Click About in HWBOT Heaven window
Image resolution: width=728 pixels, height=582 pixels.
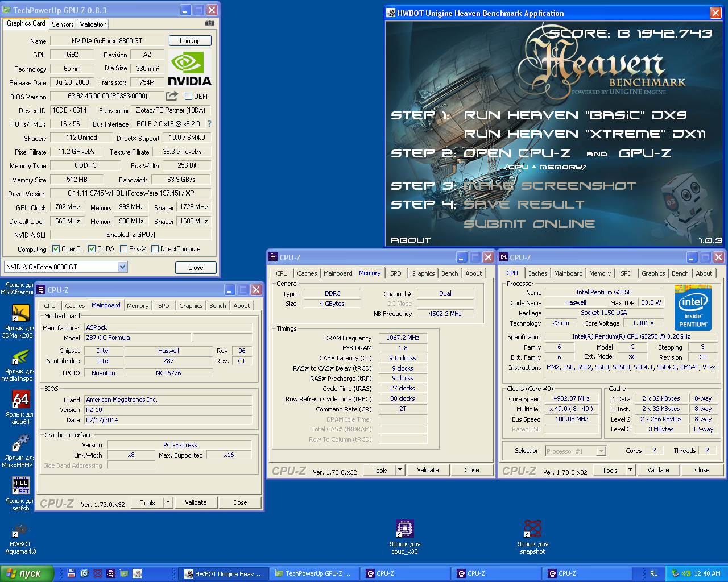411,240
